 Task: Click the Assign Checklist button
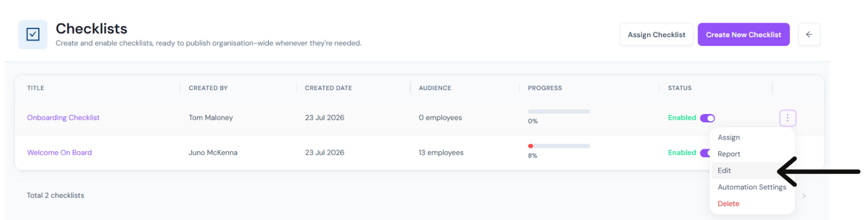(x=656, y=34)
